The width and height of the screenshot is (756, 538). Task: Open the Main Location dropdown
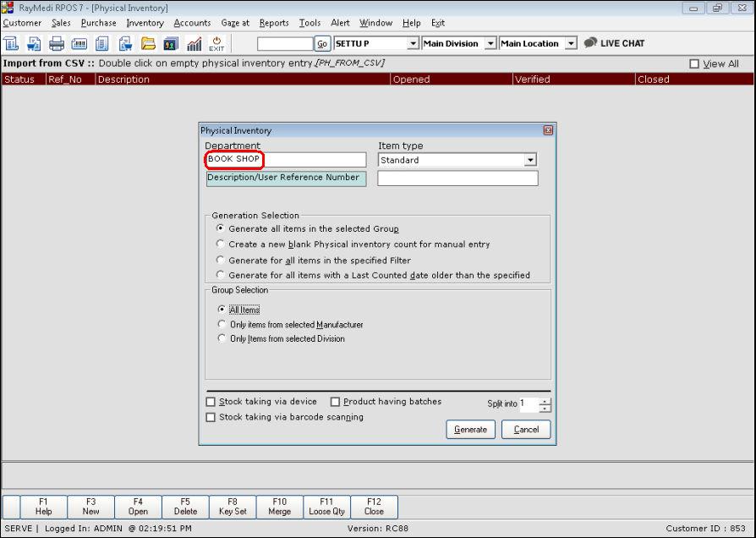(x=571, y=43)
